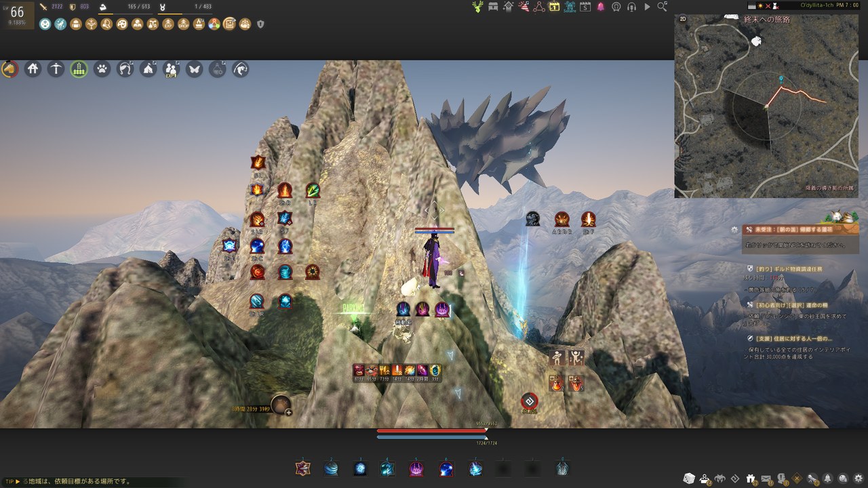
Task: Open the tent campsite icon
Action: coord(149,68)
